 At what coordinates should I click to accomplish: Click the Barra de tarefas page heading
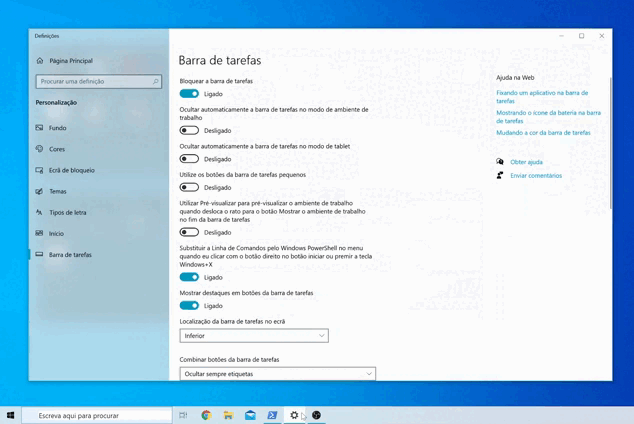(220, 60)
